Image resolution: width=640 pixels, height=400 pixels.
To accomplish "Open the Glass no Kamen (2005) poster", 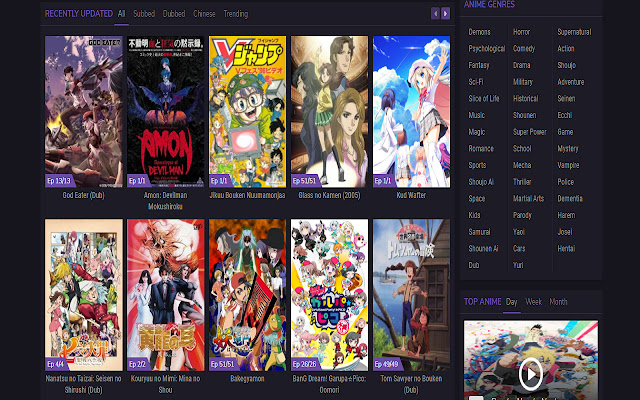I will point(329,111).
